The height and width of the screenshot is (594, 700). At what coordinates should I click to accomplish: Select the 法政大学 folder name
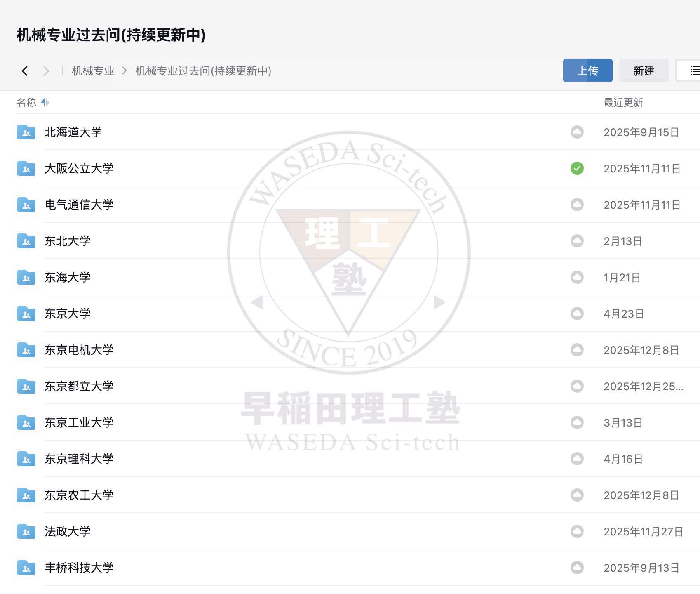68,531
